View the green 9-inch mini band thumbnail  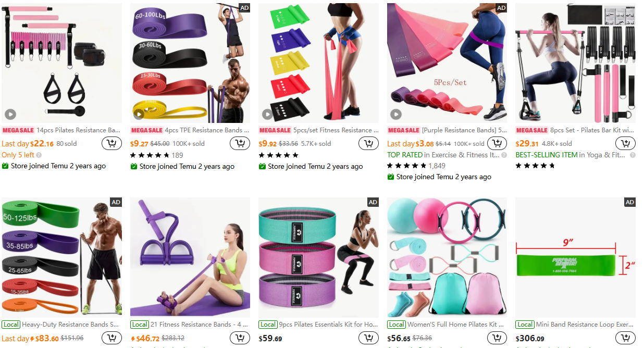tap(575, 257)
